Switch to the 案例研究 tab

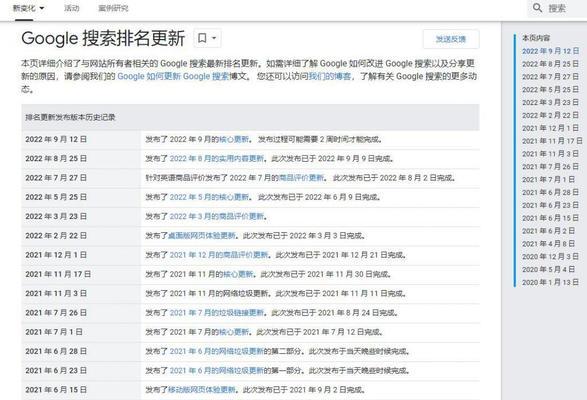pos(113,8)
